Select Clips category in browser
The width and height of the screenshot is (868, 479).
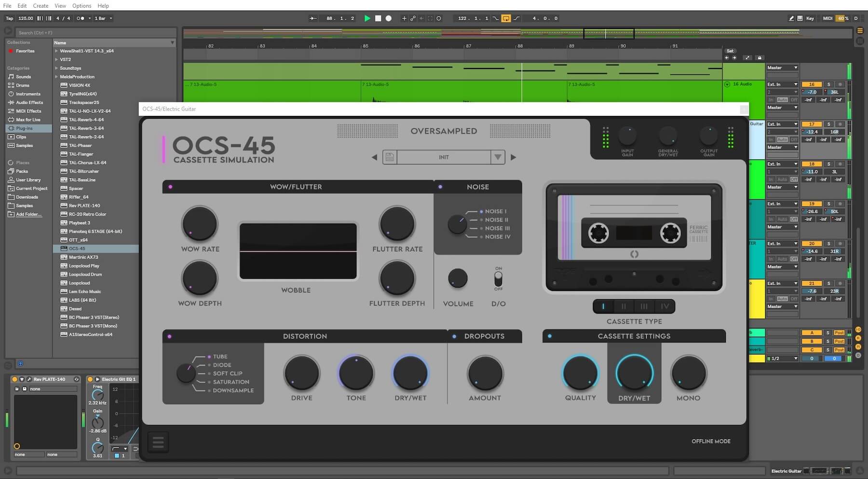[21, 137]
